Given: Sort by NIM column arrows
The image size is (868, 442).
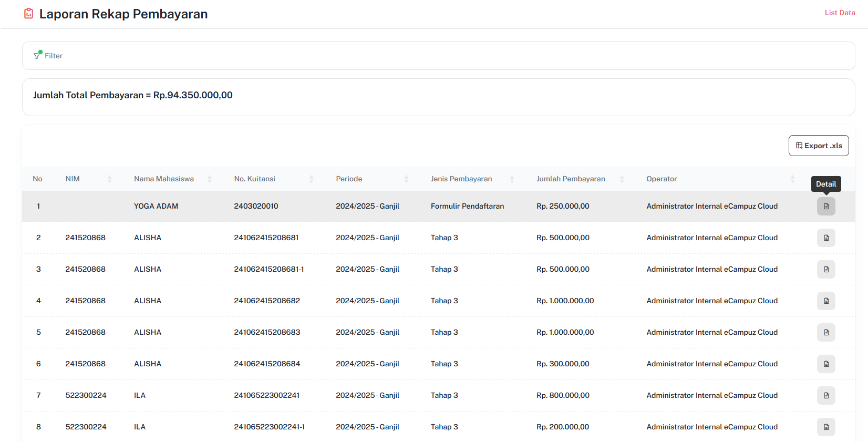Looking at the screenshot, I should (109, 179).
